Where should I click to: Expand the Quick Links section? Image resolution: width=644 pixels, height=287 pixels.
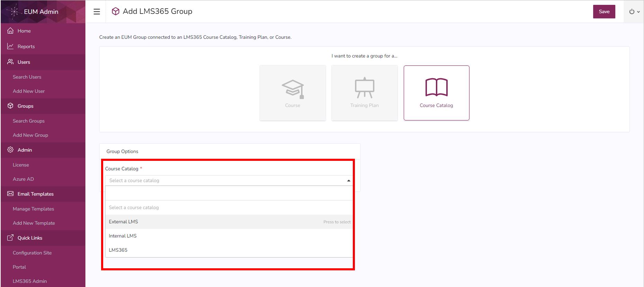tap(43, 238)
